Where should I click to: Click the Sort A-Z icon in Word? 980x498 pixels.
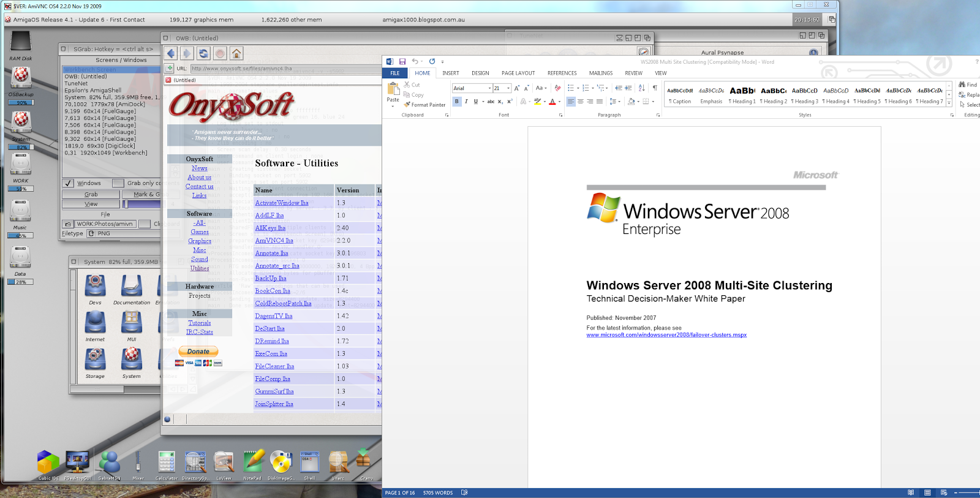(642, 88)
